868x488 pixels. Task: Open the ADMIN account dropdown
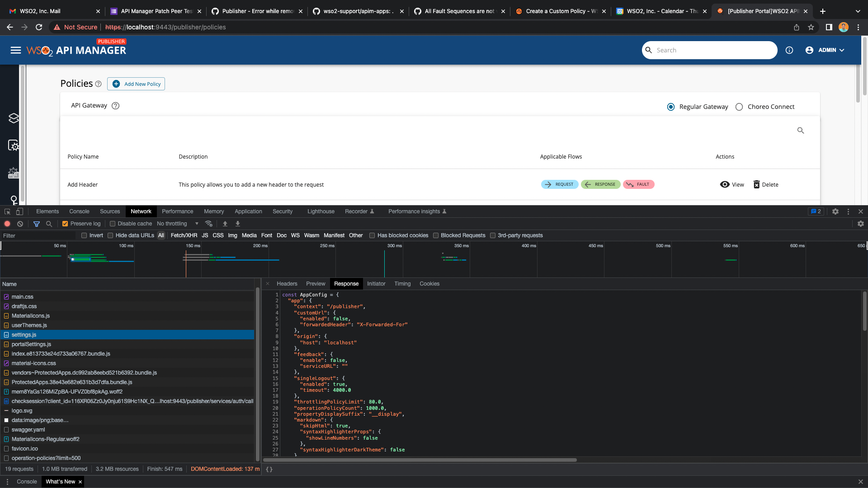click(x=825, y=50)
